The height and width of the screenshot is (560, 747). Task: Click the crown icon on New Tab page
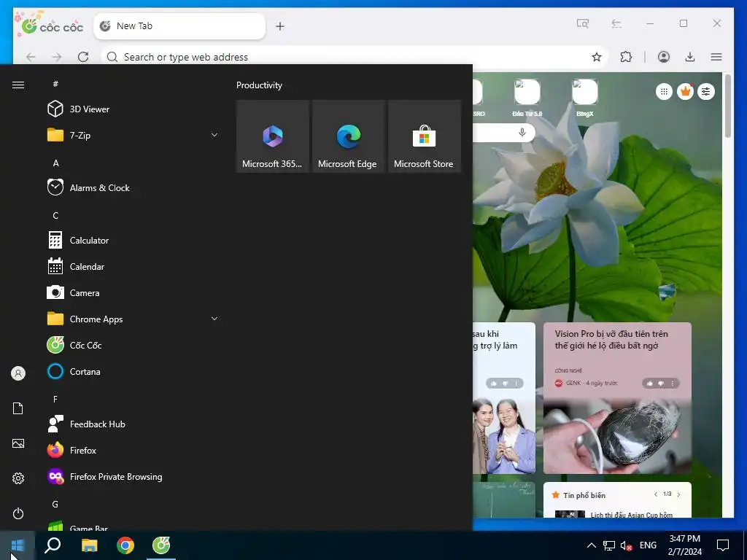(685, 91)
